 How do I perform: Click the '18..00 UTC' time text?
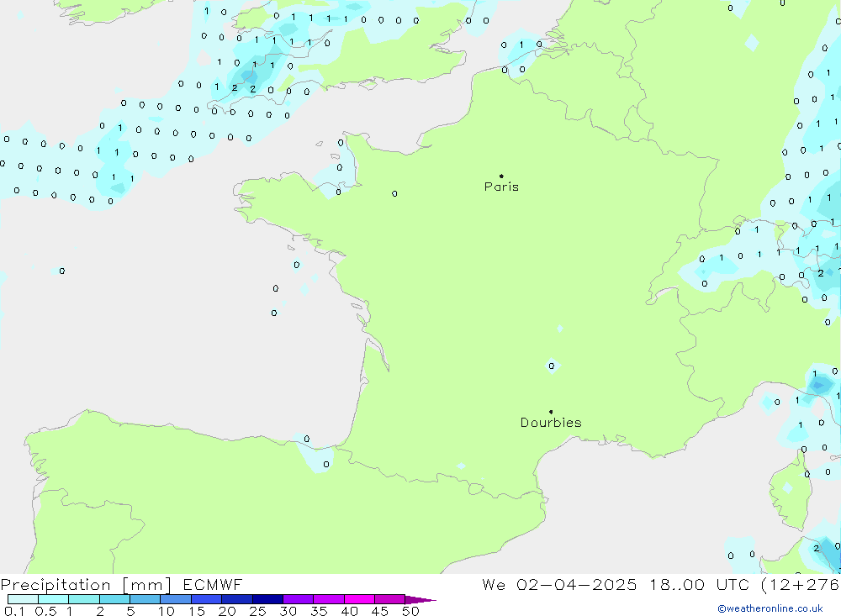699,584
